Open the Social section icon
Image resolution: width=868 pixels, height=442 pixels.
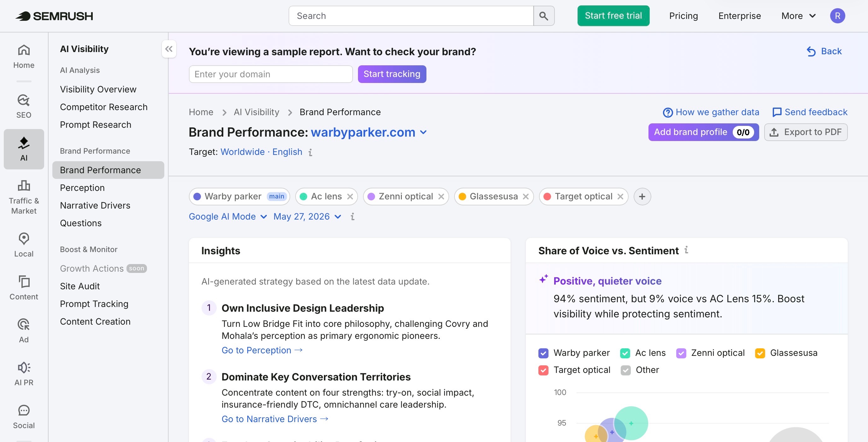(24, 417)
